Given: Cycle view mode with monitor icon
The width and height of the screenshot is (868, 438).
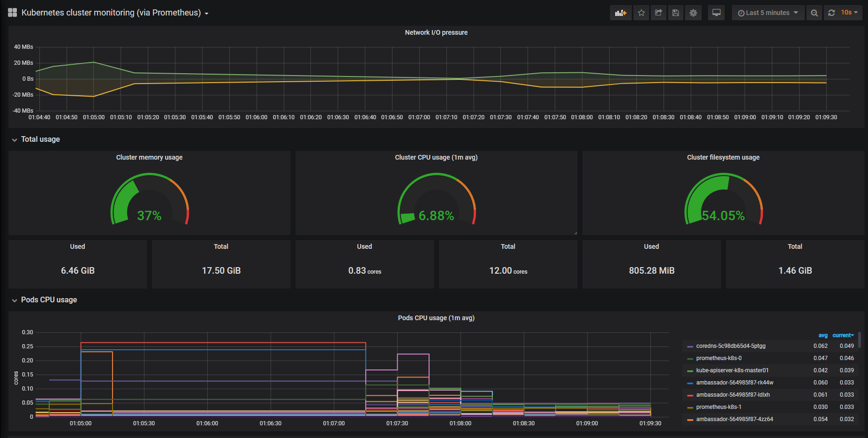Looking at the screenshot, I should (x=717, y=13).
